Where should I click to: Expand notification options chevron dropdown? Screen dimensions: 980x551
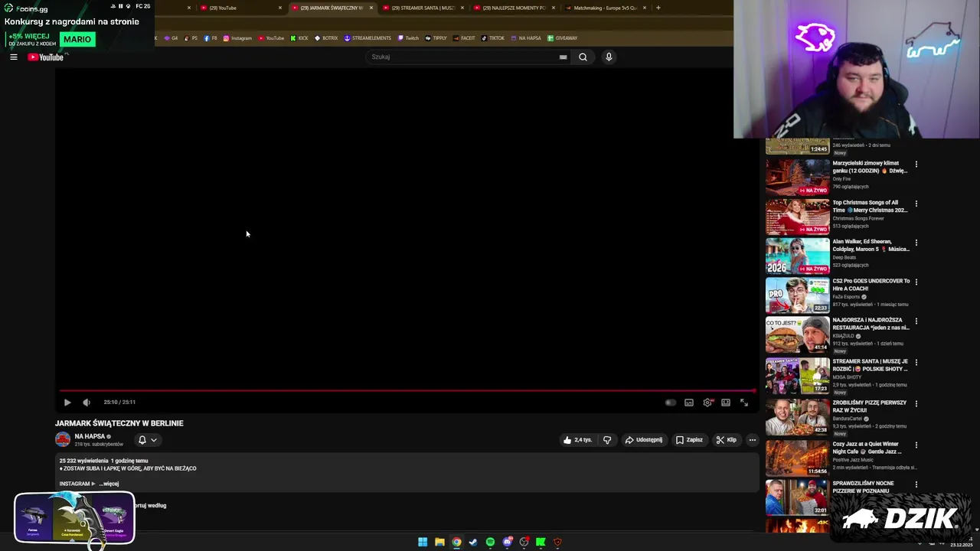coord(154,440)
